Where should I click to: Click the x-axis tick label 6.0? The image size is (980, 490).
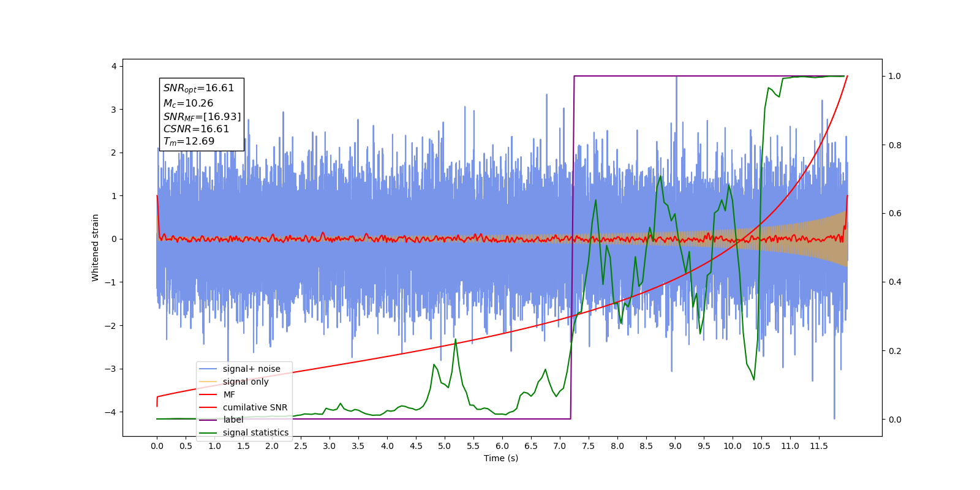coord(502,446)
